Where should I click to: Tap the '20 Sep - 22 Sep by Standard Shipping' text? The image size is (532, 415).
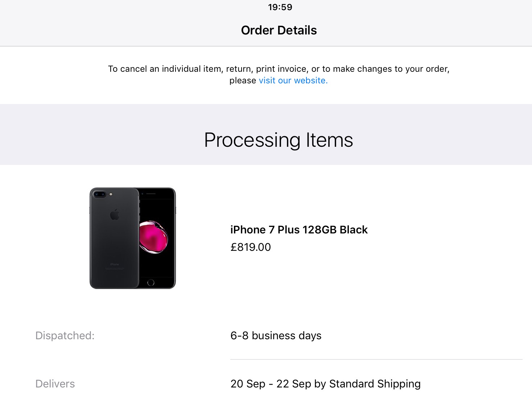[x=325, y=384]
